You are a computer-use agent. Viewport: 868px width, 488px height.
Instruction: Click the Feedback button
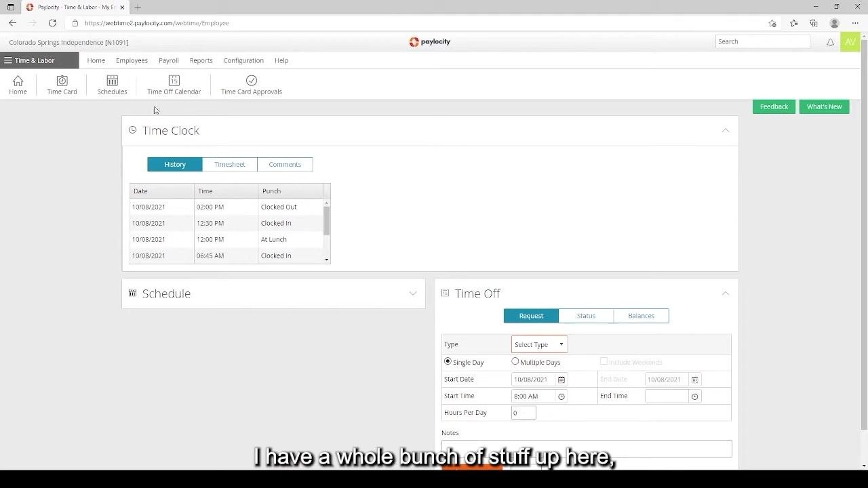point(774,106)
